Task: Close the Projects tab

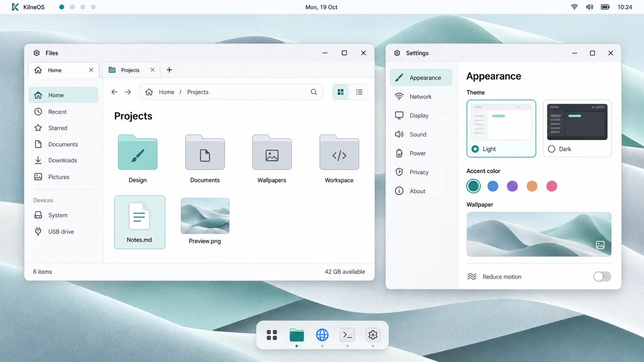Action: click(153, 70)
